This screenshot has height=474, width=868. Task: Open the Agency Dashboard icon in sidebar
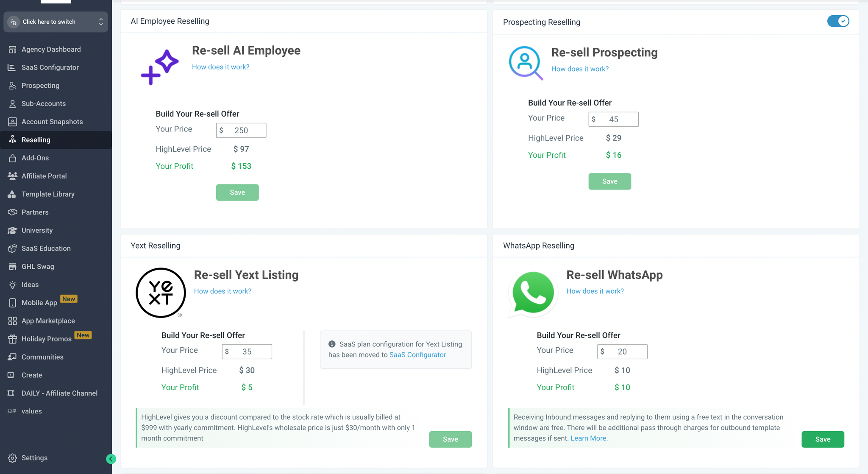(x=12, y=50)
